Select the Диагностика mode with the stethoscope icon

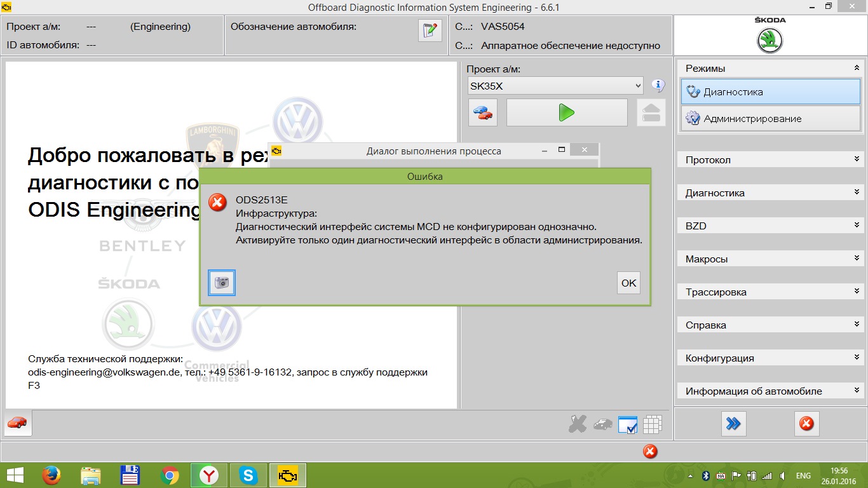771,91
